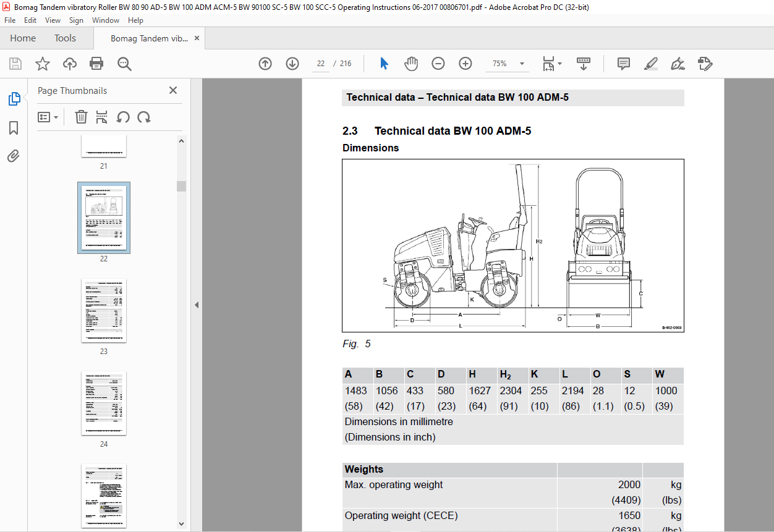The width and height of the screenshot is (774, 532).
Task: Open the fit page width tool
Action: coord(548,64)
